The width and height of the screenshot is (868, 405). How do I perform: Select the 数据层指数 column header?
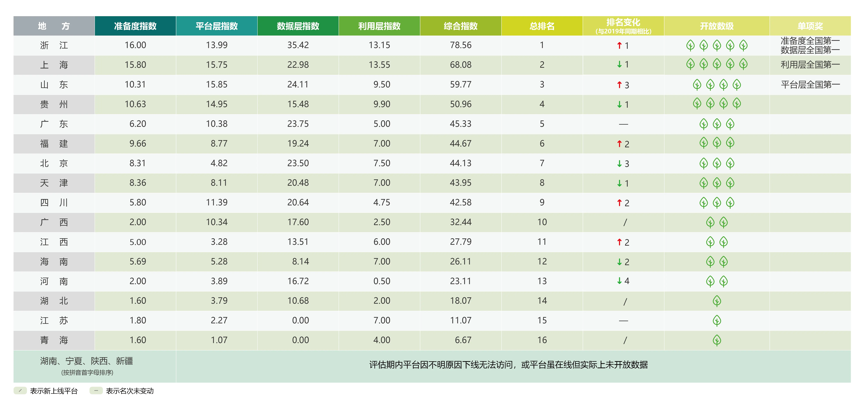pos(298,26)
